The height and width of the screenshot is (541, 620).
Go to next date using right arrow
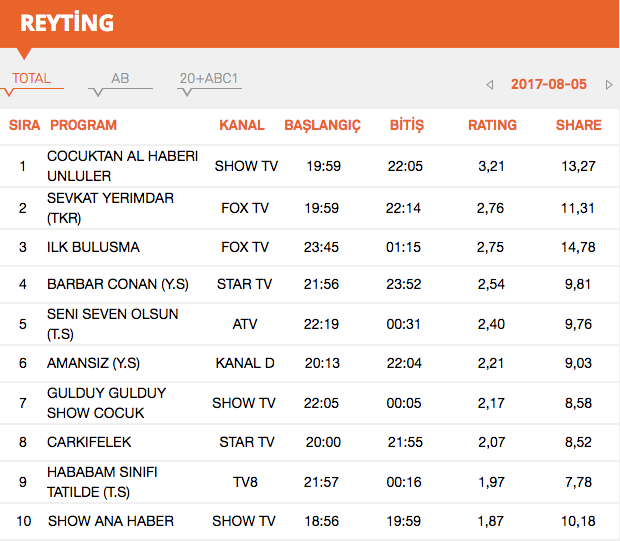(x=609, y=85)
